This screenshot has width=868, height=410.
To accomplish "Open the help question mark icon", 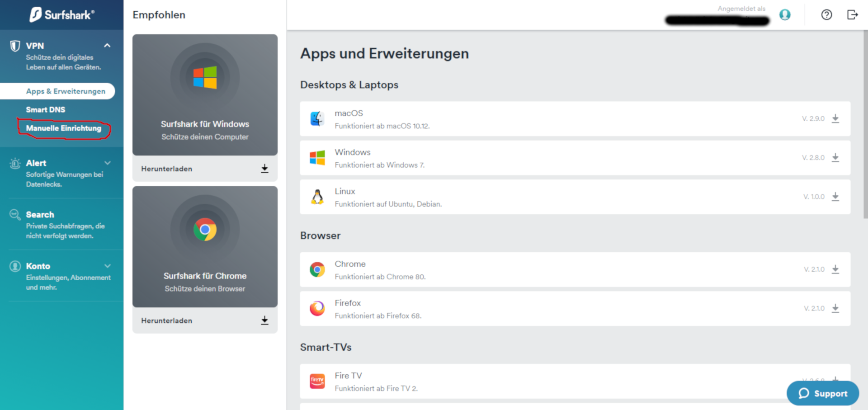I will (x=826, y=15).
